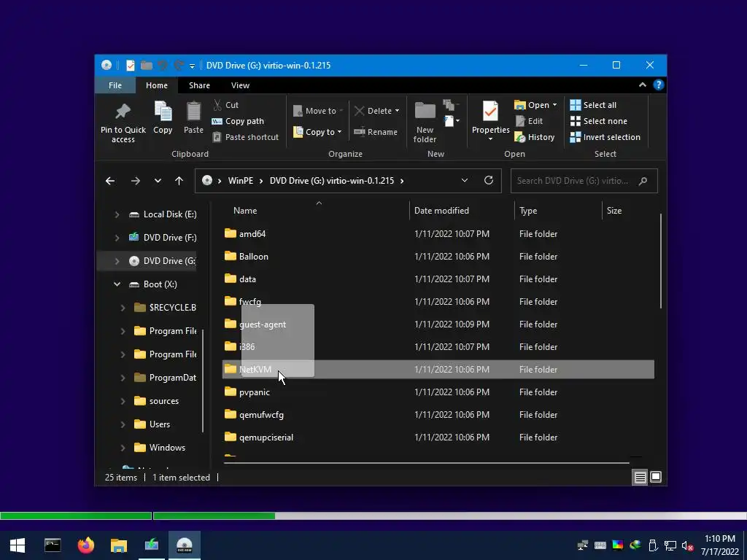Switch to the Share tab
Image resolution: width=747 pixels, height=560 pixels.
tap(199, 85)
